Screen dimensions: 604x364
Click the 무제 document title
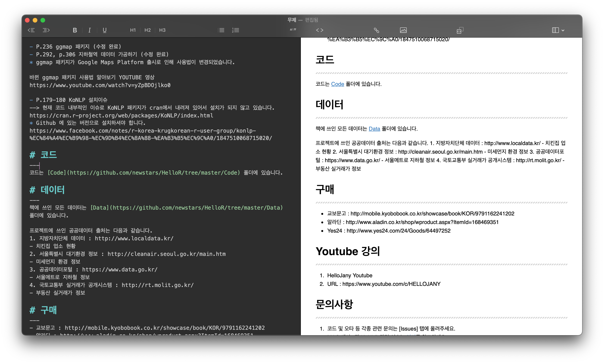click(292, 20)
